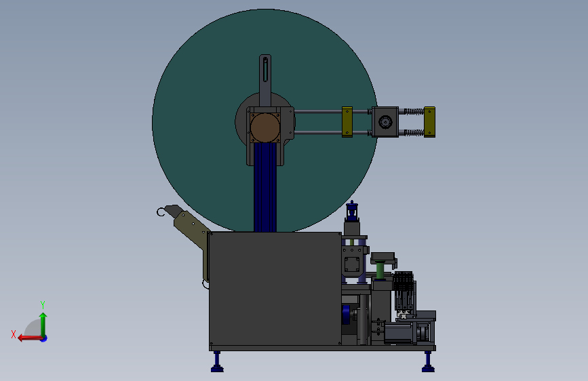Click the green Y axis arrow of the triad
588x381 pixels.
[x=43, y=325]
